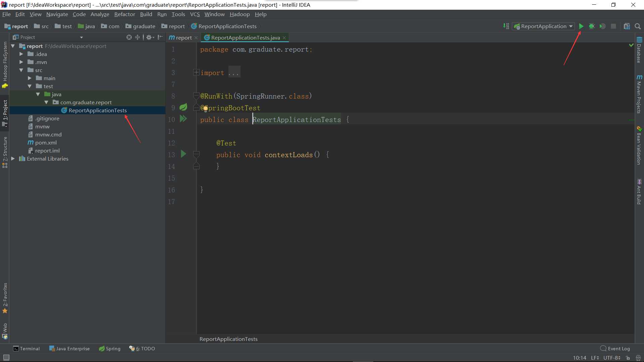Collapse the java source folder
This screenshot has width=644, height=362.
(38, 94)
